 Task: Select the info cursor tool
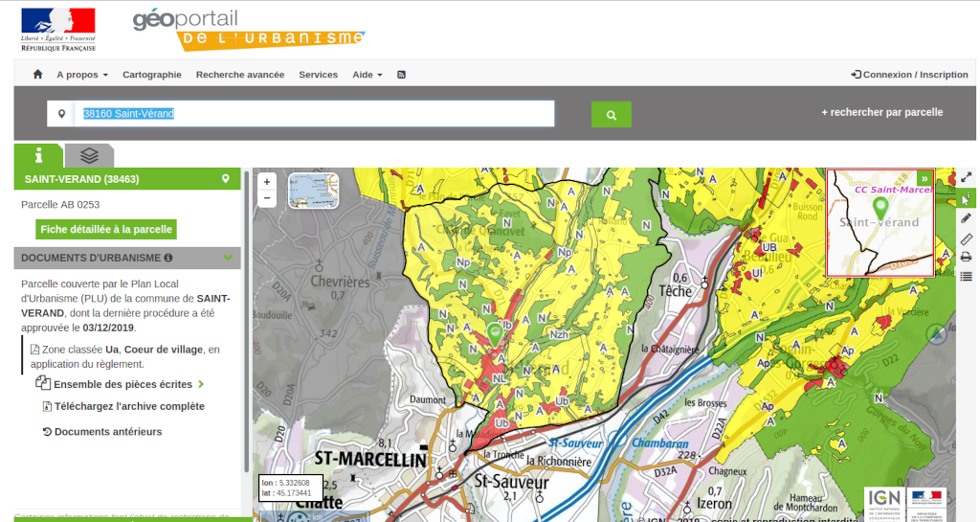point(967,198)
